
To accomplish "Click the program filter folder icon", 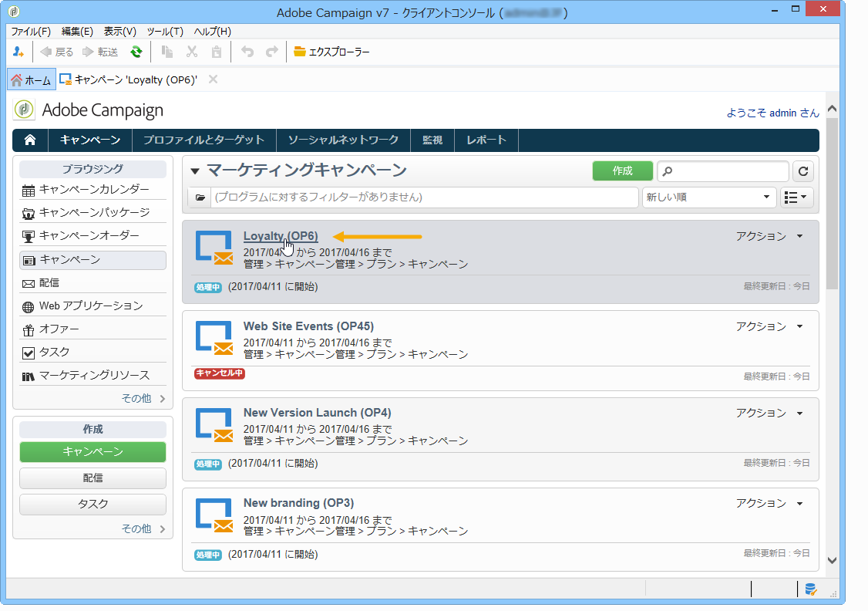I will (x=200, y=197).
